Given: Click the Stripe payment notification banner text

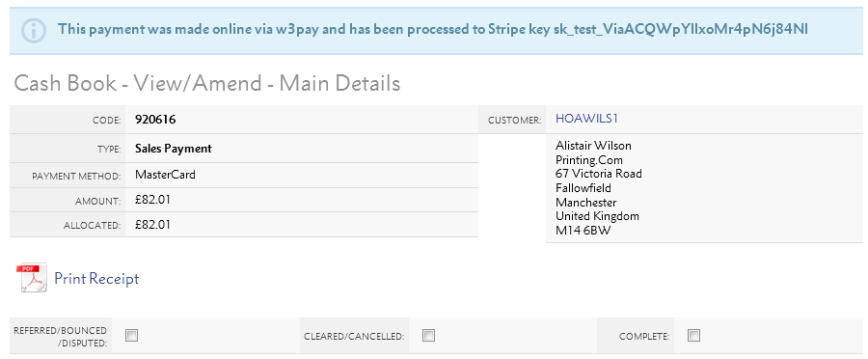Looking at the screenshot, I should click(x=433, y=29).
